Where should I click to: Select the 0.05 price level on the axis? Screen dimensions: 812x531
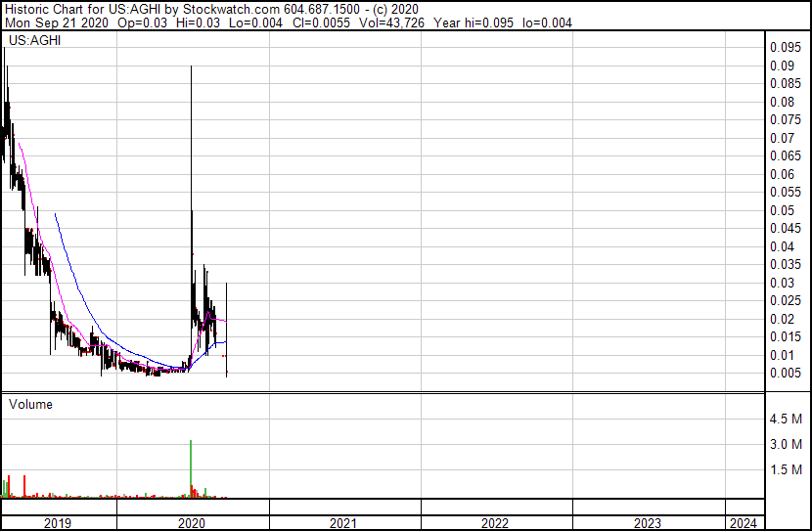click(x=782, y=211)
